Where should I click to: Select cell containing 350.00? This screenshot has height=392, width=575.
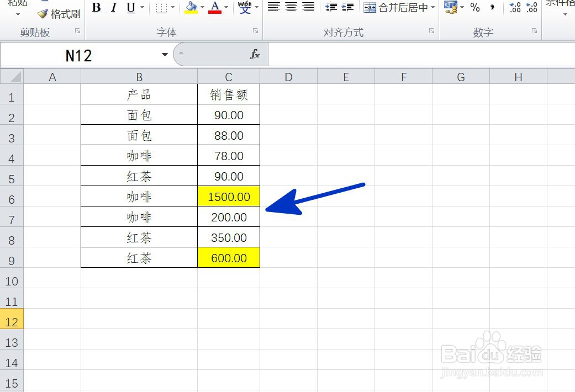[x=229, y=237]
